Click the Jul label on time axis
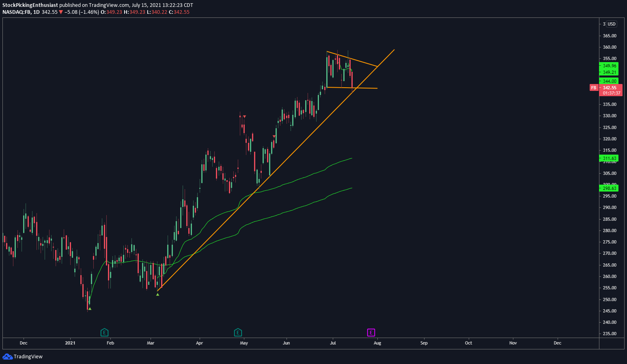The width and height of the screenshot is (627, 364). coord(333,343)
